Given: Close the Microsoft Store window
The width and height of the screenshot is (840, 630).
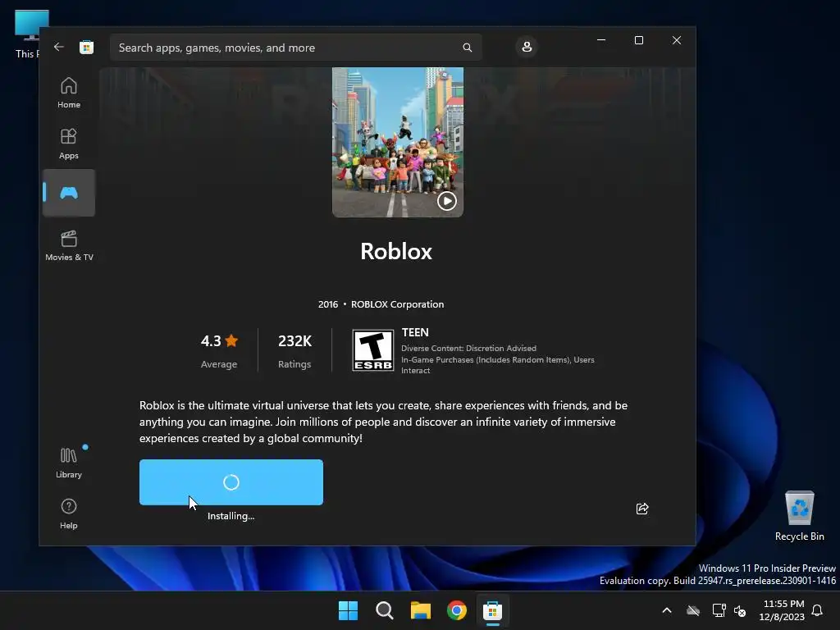Looking at the screenshot, I should pyautogui.click(x=677, y=40).
